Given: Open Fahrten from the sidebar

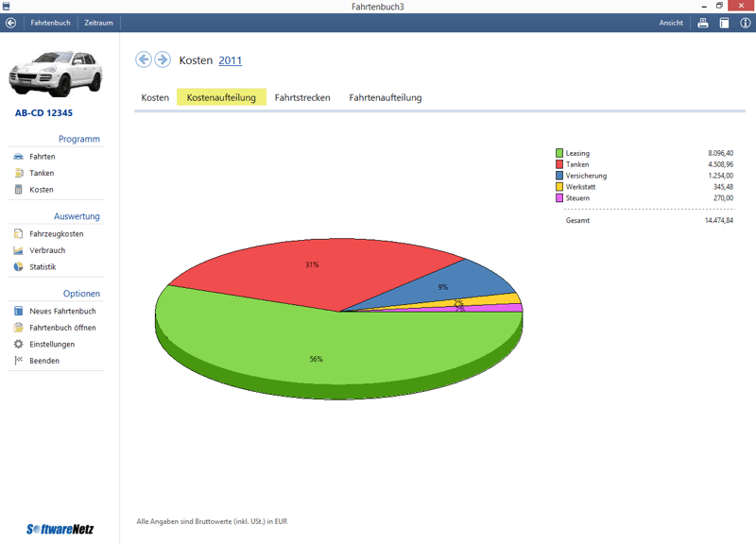Looking at the screenshot, I should (42, 157).
